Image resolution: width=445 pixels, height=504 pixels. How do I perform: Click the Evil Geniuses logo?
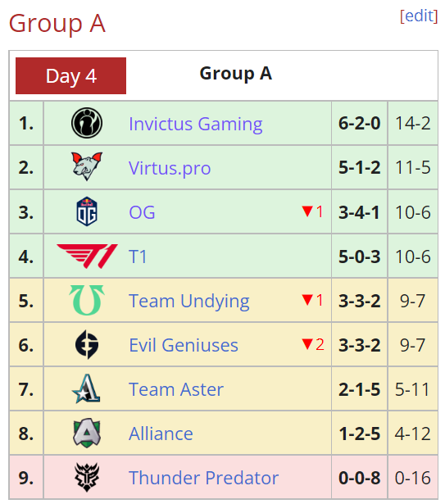(x=87, y=344)
